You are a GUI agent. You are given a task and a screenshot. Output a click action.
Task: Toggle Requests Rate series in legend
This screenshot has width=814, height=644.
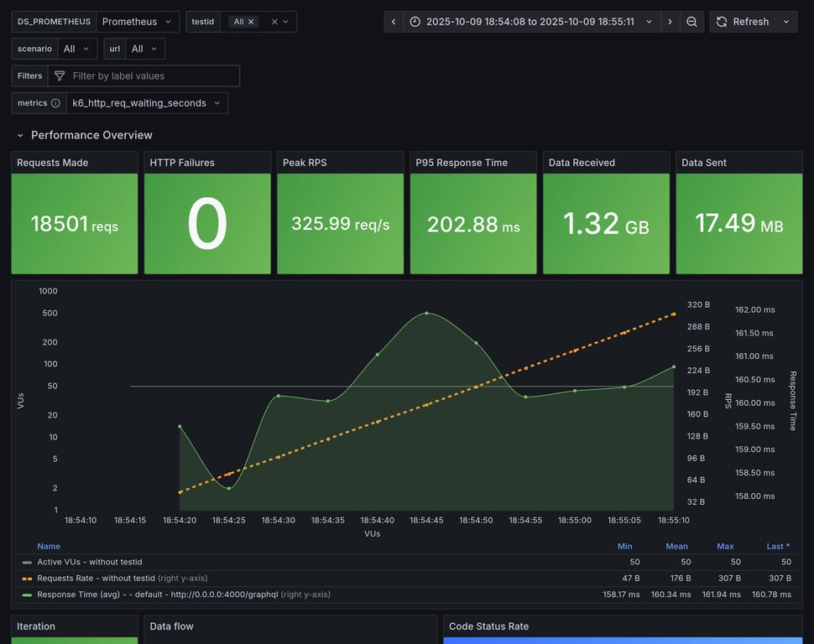(x=96, y=578)
